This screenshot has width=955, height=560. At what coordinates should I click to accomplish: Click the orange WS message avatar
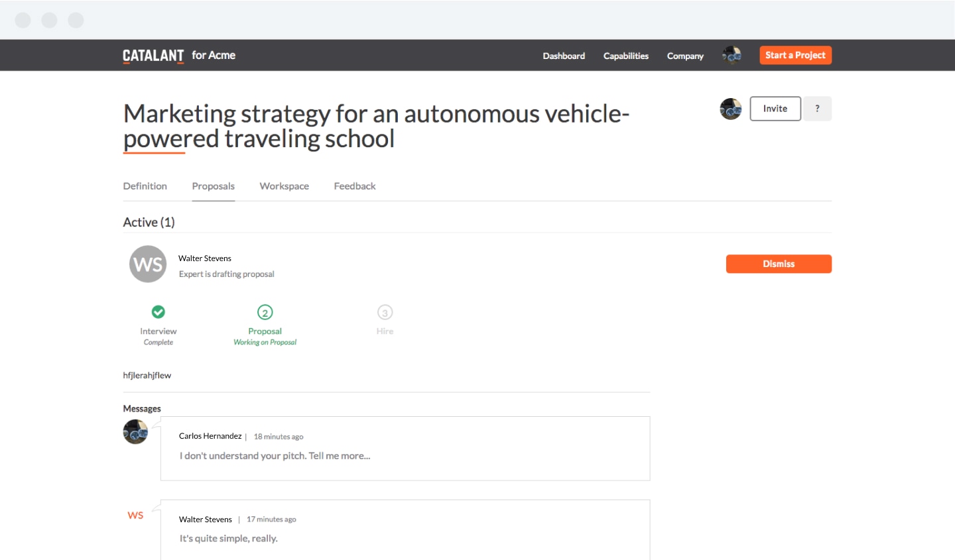pos(135,516)
